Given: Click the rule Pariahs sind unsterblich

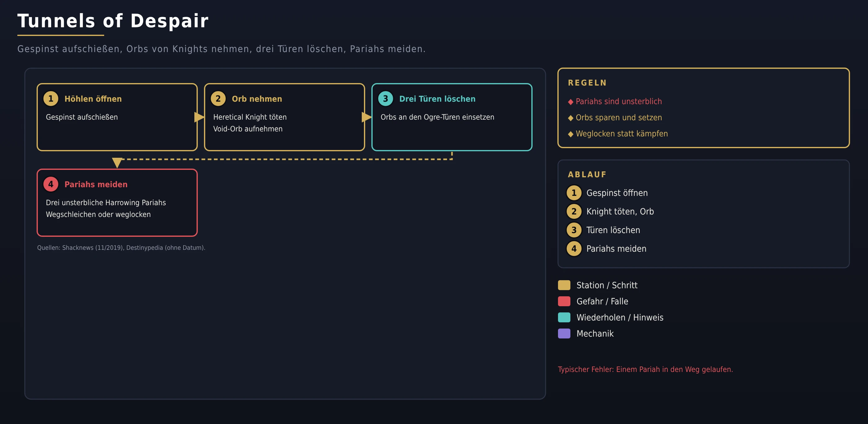Looking at the screenshot, I should (x=619, y=102).
